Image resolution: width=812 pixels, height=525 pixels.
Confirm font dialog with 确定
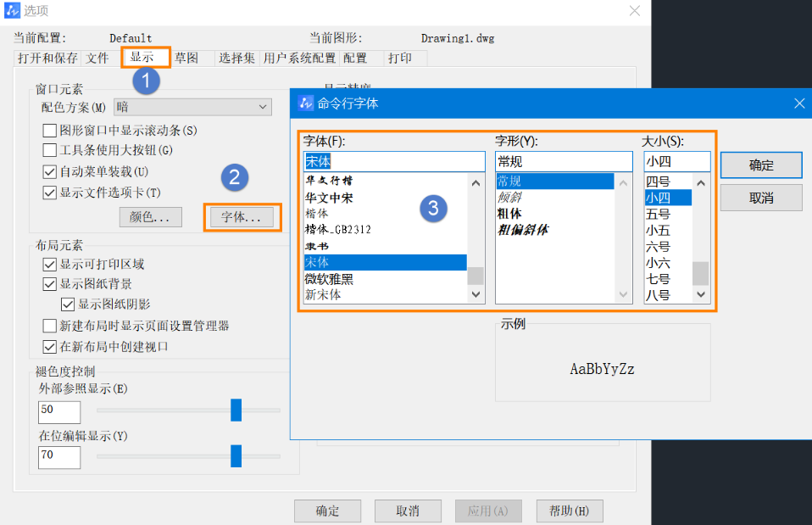(x=761, y=165)
